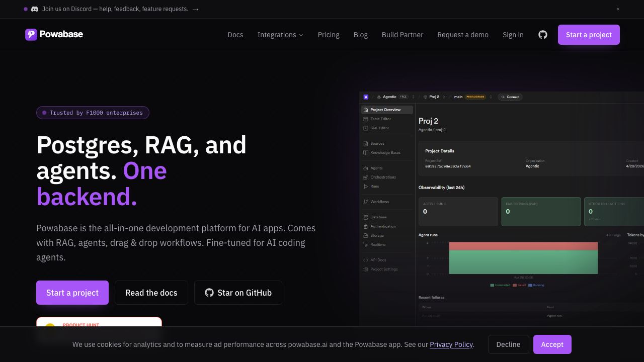The image size is (644, 362).
Task: Click the Observability (last 24h) heading
Action: 441,188
